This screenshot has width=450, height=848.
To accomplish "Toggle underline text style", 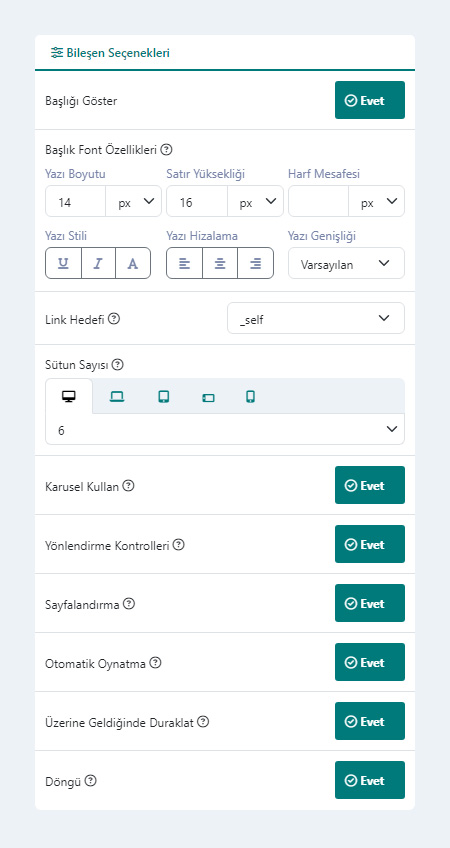I will click(63, 263).
